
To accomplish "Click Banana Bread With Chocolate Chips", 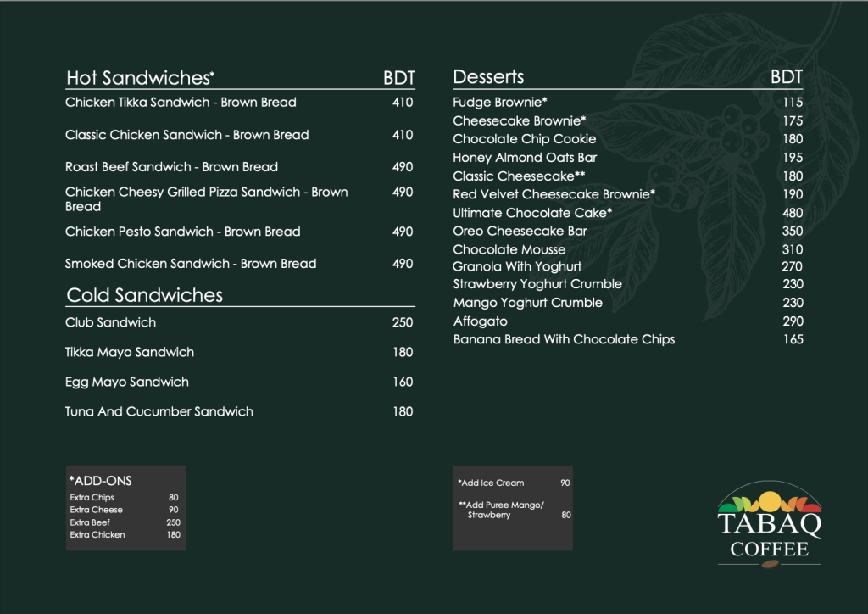I will tap(564, 339).
